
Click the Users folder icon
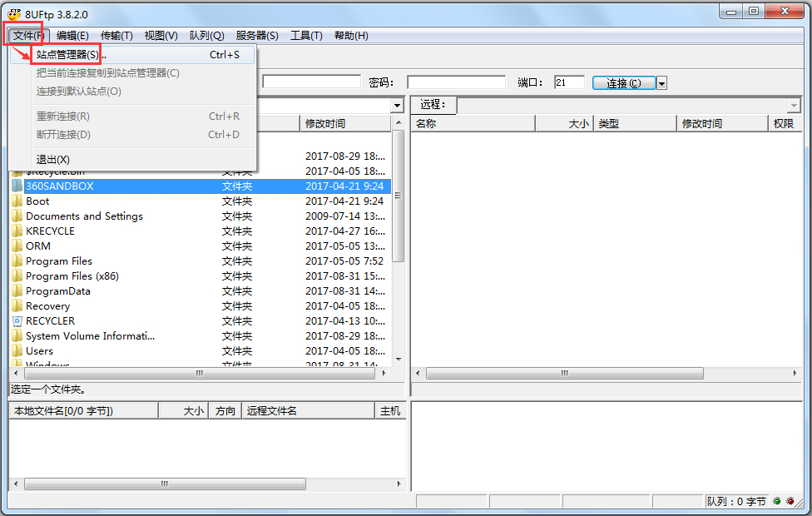pyautogui.click(x=17, y=351)
